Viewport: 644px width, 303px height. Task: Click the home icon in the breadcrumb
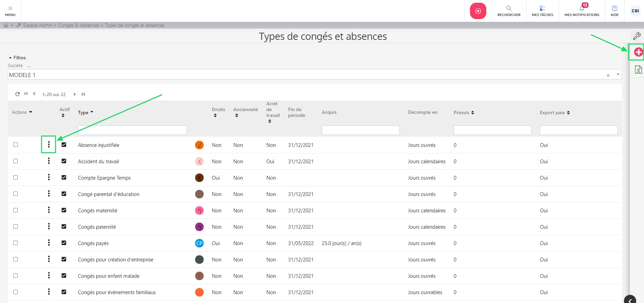pyautogui.click(x=6, y=25)
